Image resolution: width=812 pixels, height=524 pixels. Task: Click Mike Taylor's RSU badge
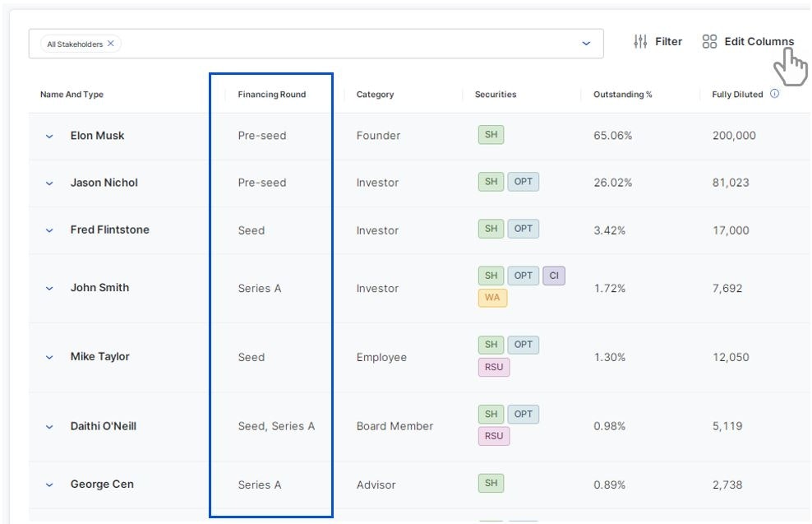[494, 367]
